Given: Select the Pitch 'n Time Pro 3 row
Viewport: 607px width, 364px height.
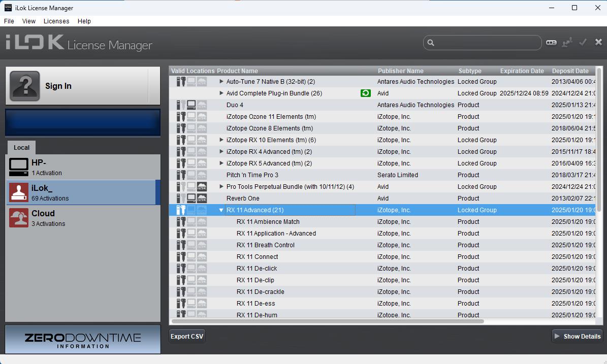Looking at the screenshot, I should pos(382,175).
